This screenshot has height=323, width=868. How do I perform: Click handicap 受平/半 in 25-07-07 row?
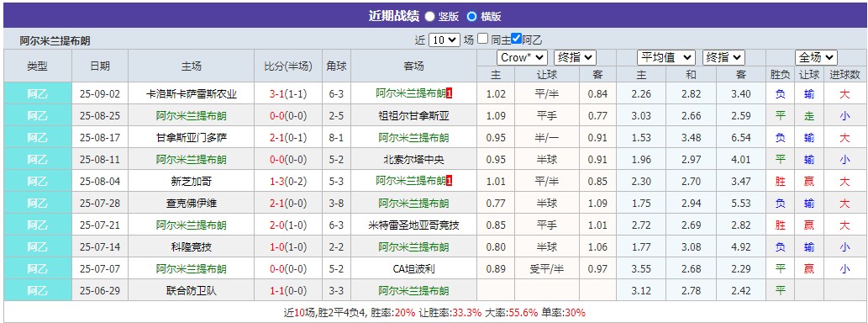coord(547,268)
